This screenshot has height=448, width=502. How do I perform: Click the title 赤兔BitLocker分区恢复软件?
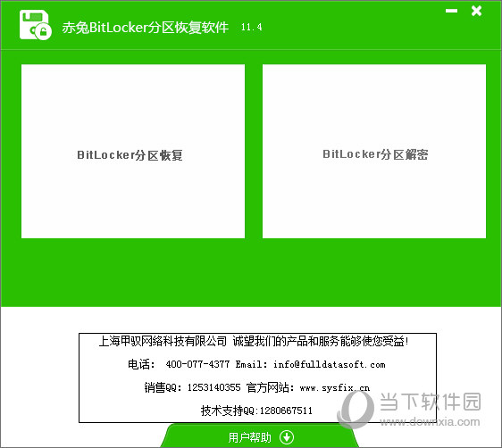146,28
